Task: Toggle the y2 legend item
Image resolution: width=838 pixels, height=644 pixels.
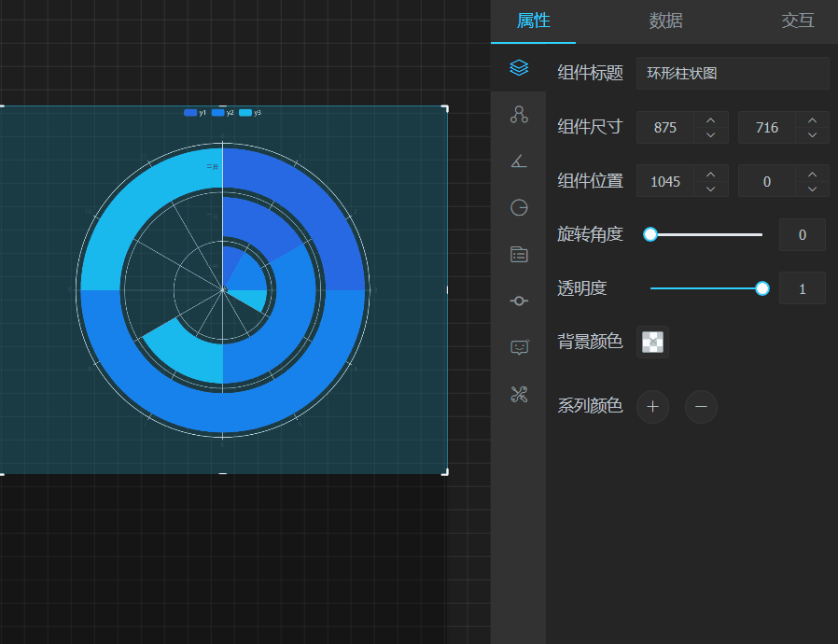Action: tap(223, 113)
